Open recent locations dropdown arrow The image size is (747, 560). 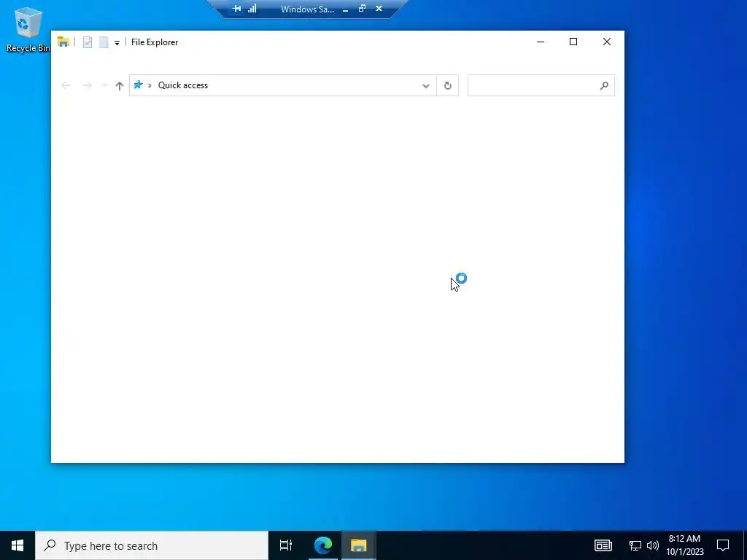[x=104, y=86]
